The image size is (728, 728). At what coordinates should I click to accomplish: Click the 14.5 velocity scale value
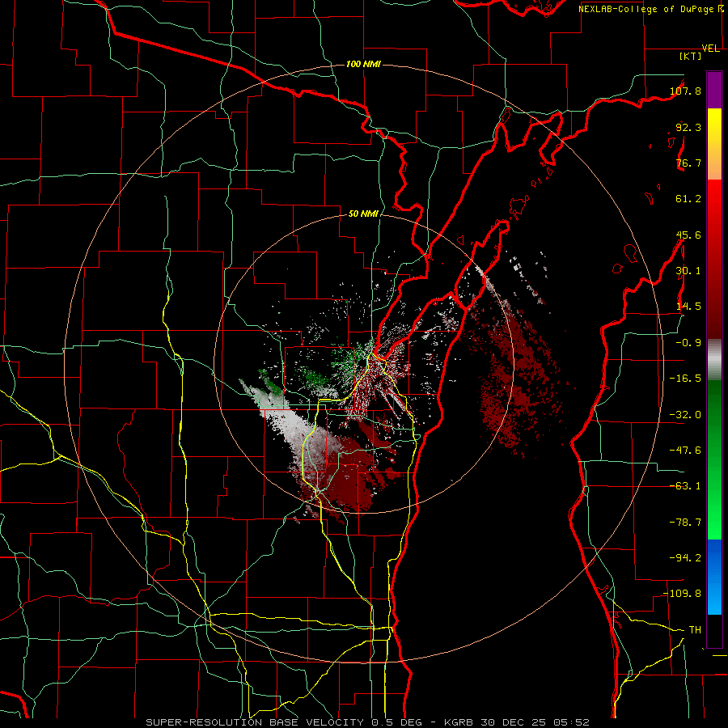(x=688, y=307)
